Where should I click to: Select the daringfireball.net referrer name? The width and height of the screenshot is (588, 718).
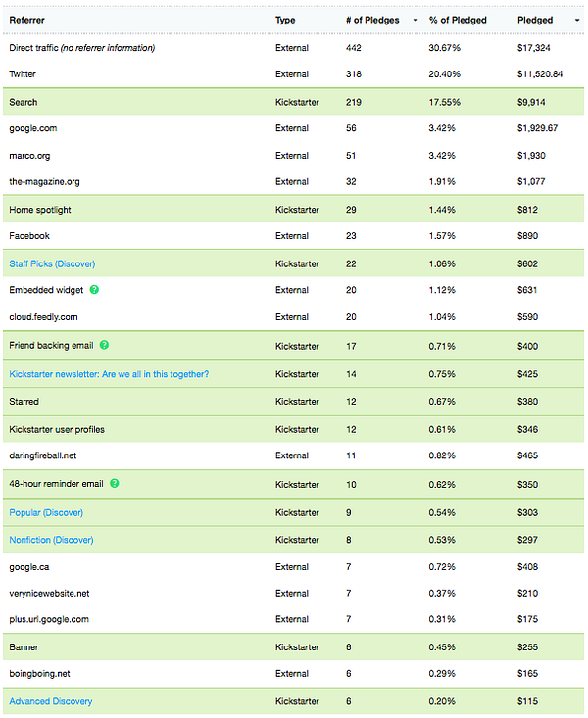[43, 455]
